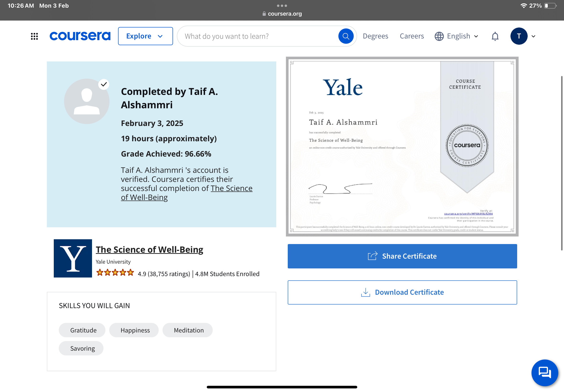Click 'Grade Achieved: 96.66%' text
Screen dimensions: 564x392
pyautogui.click(x=166, y=154)
